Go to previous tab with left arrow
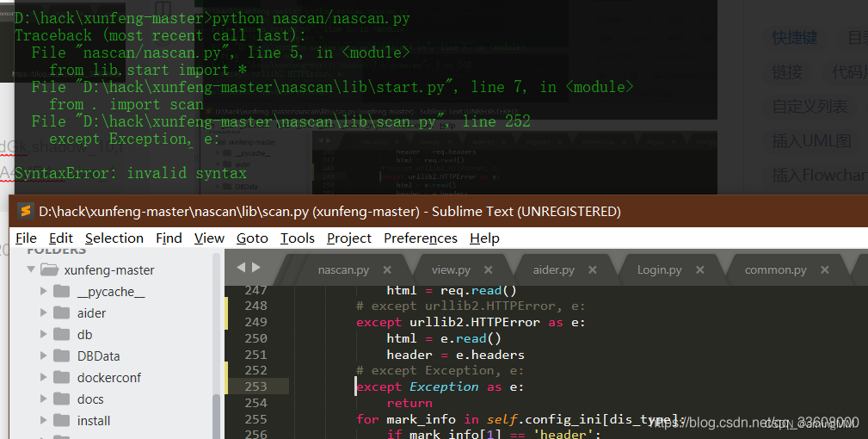 click(x=241, y=268)
